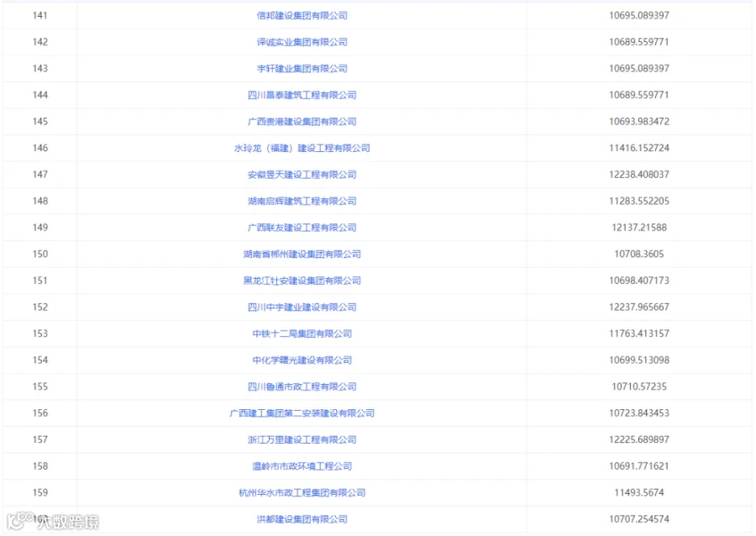Image resolution: width=756 pixels, height=536 pixels.
Task: Click value 10695.089397 in row 143
Action: 639,68
